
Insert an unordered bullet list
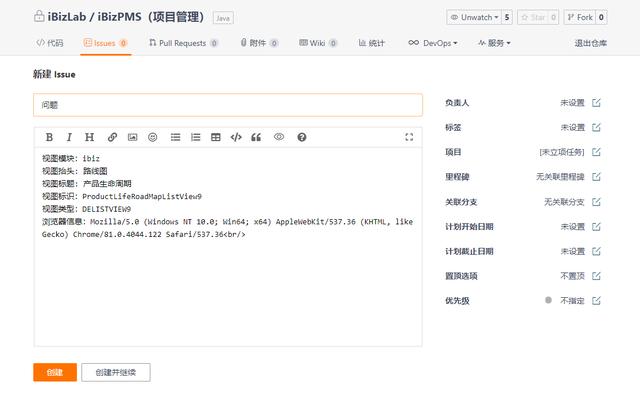coord(176,137)
